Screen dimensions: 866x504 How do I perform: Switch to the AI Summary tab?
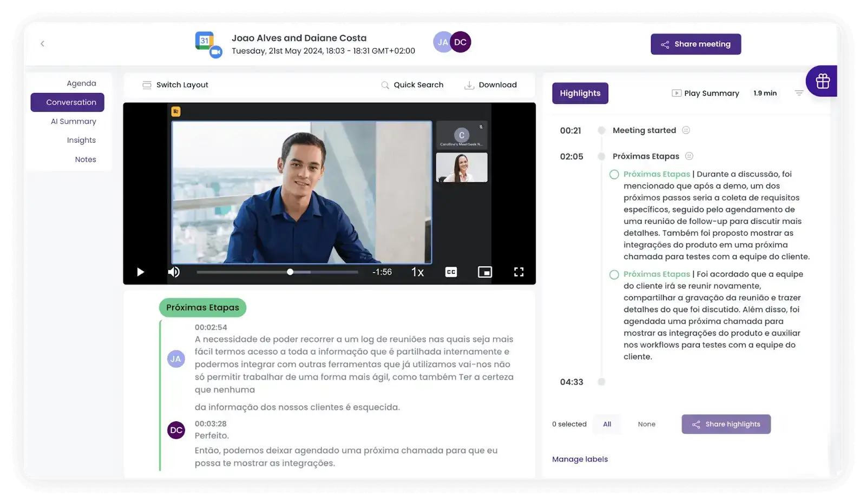tap(73, 121)
